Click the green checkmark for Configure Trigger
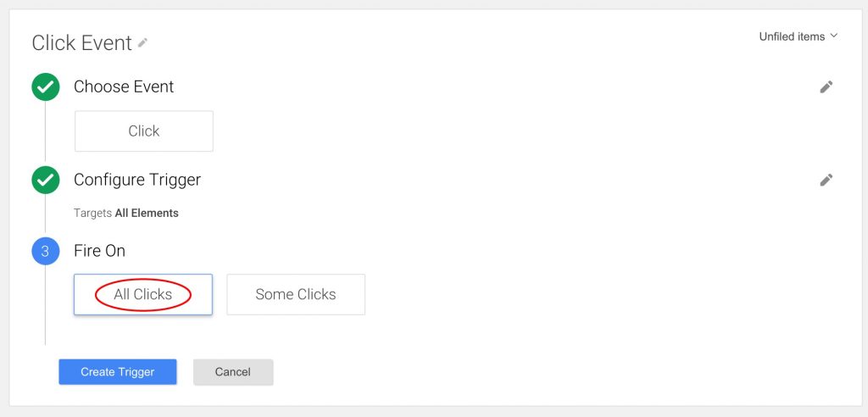This screenshot has width=868, height=417. [x=46, y=180]
